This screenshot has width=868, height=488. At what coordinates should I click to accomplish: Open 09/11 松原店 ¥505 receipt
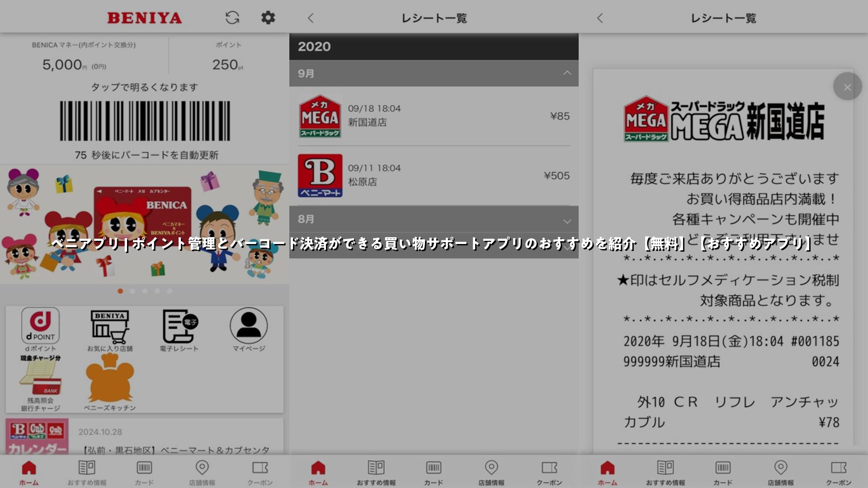point(434,175)
